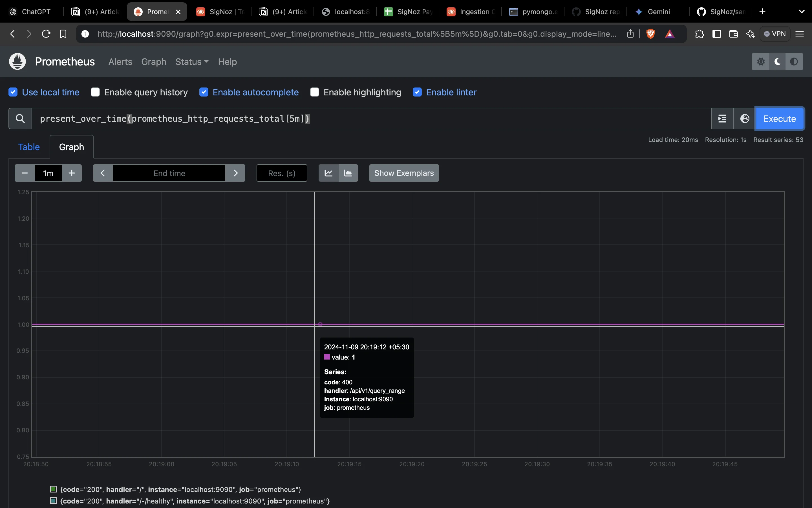Toggle VPN button in toolbar
Image resolution: width=812 pixels, height=508 pixels.
tap(775, 34)
